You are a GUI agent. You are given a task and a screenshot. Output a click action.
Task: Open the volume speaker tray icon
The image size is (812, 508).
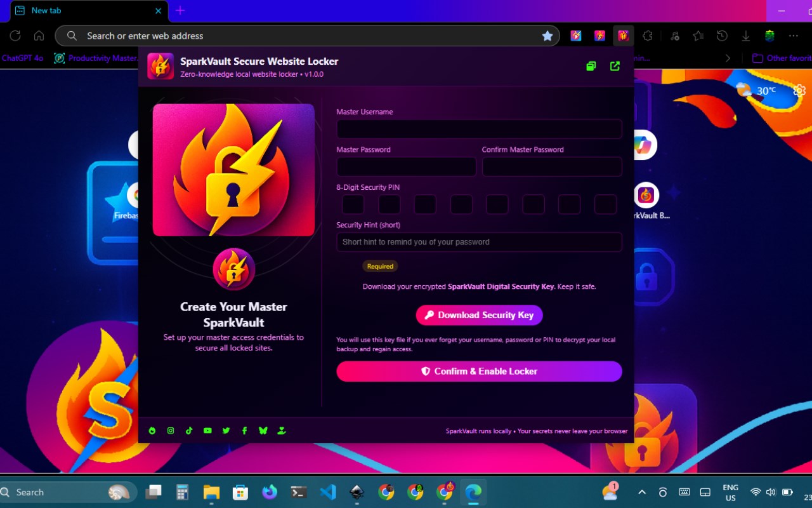click(x=771, y=492)
